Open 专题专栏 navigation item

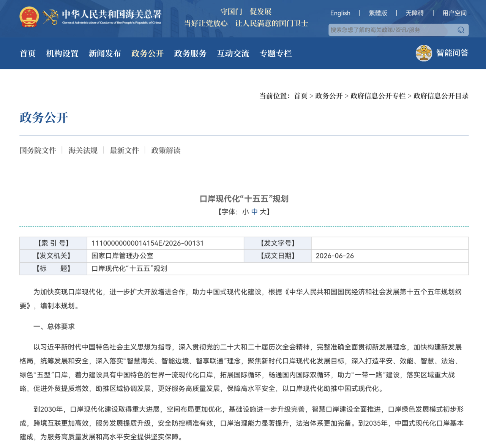[x=276, y=54]
